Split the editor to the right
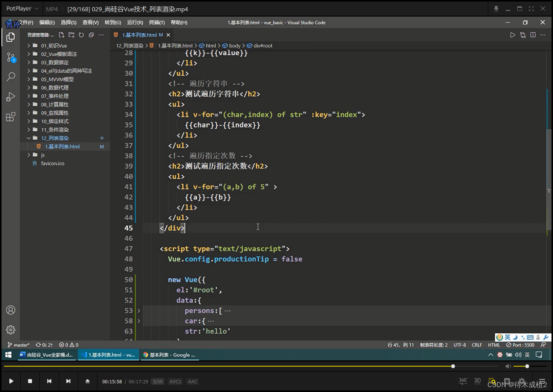This screenshot has width=553, height=392. click(x=533, y=35)
